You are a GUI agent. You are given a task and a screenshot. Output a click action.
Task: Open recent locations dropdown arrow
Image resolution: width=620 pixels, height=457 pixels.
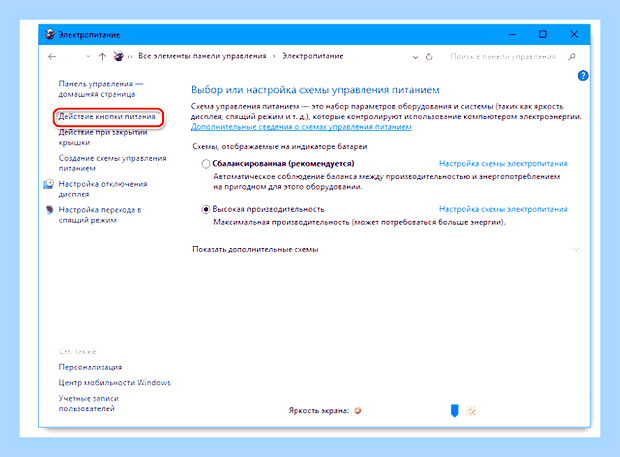tap(88, 57)
